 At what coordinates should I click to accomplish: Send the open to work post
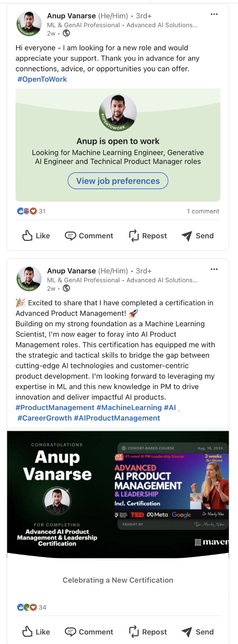pos(198,236)
